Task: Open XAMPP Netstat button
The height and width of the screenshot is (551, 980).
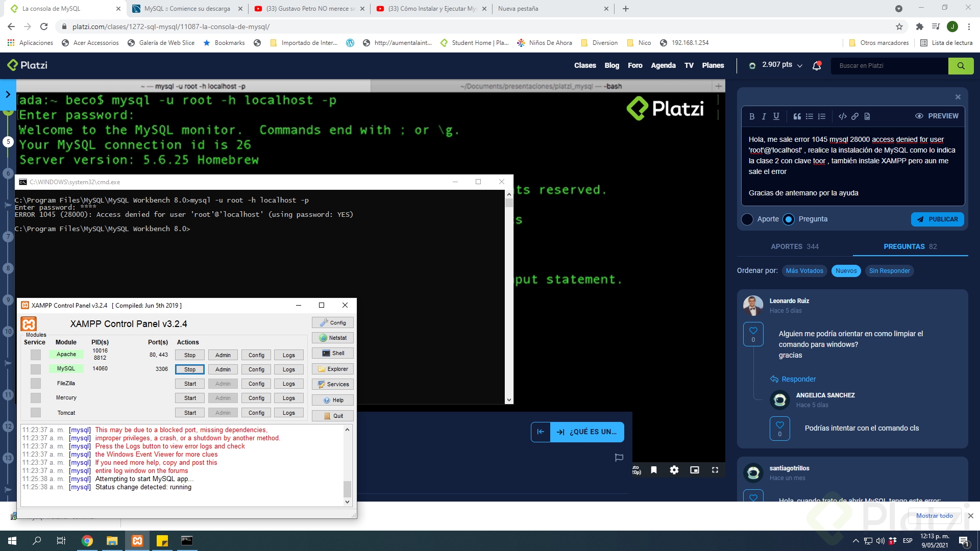Action: pyautogui.click(x=333, y=338)
